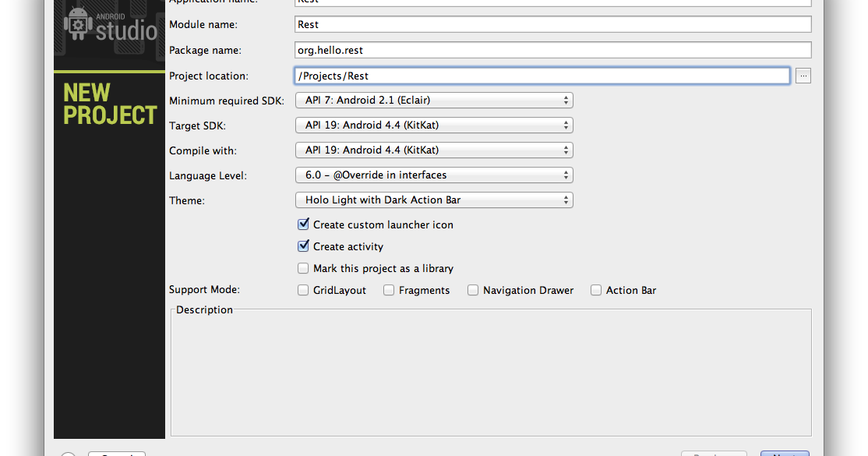Open the Target SDK dropdown

pos(433,125)
